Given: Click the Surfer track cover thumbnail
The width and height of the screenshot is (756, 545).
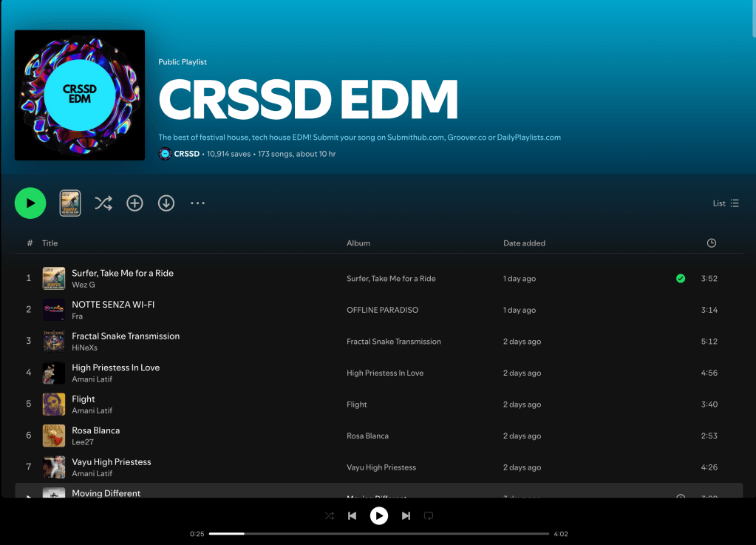Looking at the screenshot, I should coord(54,278).
